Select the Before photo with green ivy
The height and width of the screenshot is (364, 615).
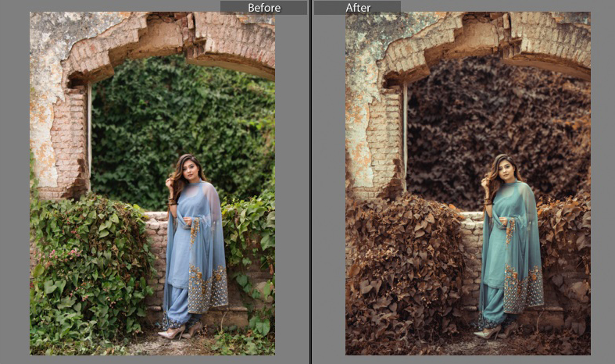click(152, 184)
